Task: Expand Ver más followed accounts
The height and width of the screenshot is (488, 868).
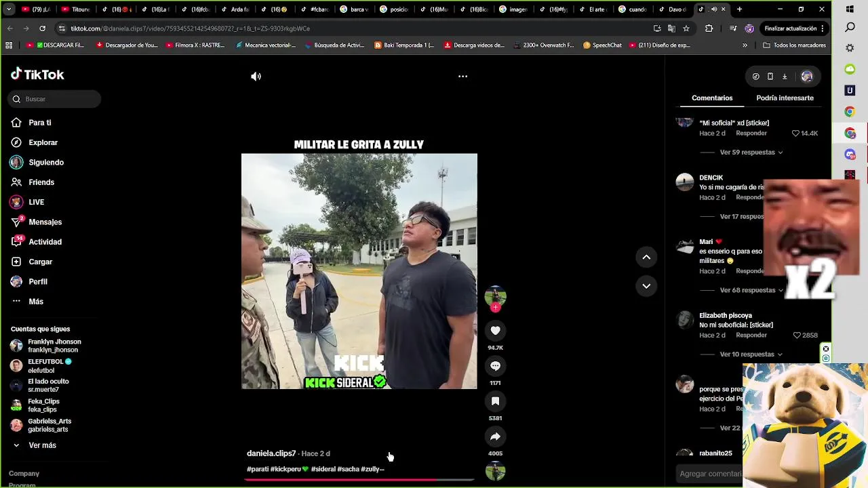Action: point(42,445)
